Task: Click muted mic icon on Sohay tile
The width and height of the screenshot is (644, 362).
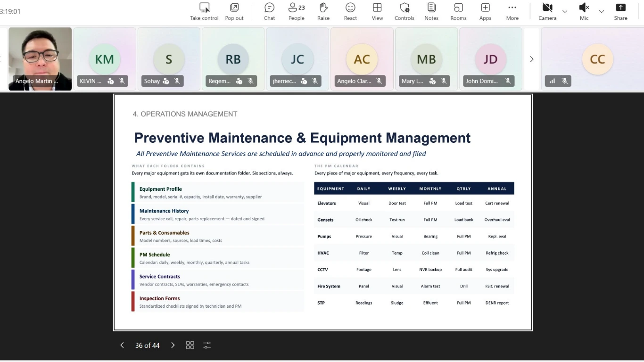Action: tap(177, 81)
